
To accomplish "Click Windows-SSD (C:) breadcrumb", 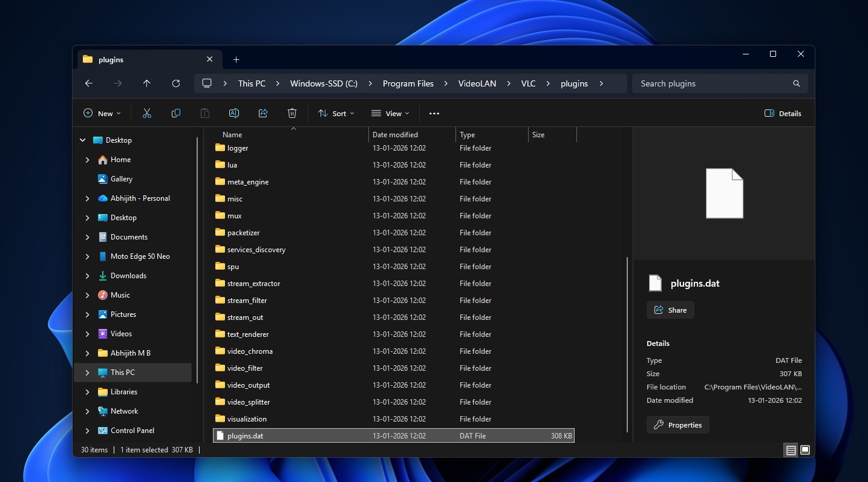I will tap(324, 83).
